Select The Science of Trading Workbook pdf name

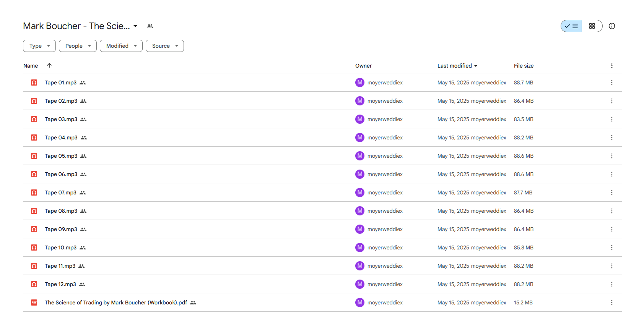tap(116, 302)
